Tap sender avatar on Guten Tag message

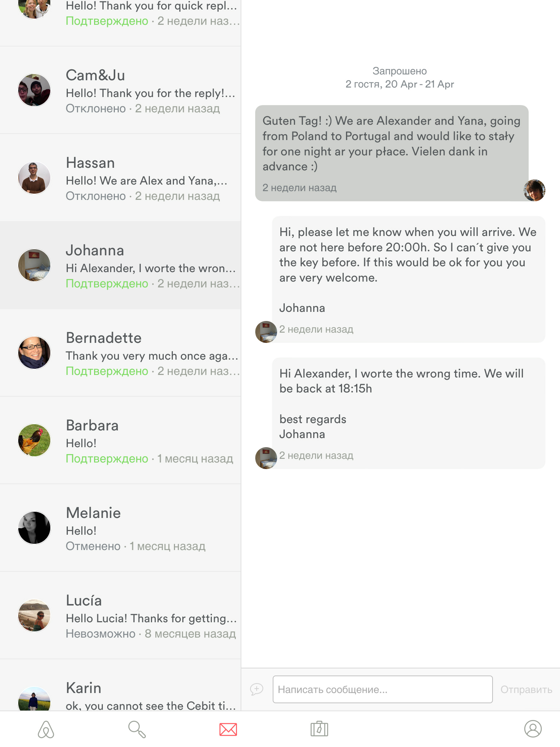(534, 190)
